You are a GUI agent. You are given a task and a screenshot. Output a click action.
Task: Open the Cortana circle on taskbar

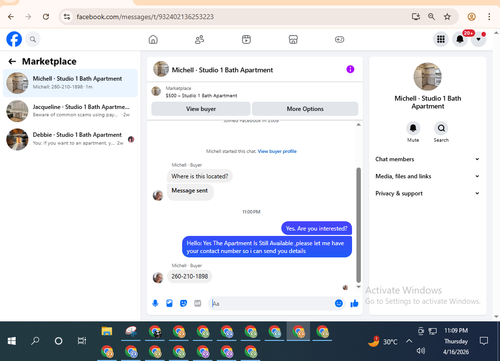(x=58, y=341)
